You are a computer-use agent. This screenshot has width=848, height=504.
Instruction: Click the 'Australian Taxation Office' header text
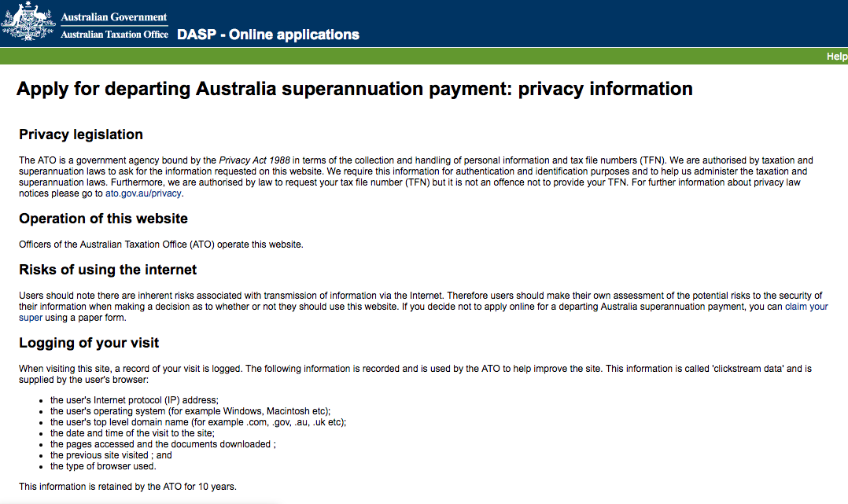point(114,34)
